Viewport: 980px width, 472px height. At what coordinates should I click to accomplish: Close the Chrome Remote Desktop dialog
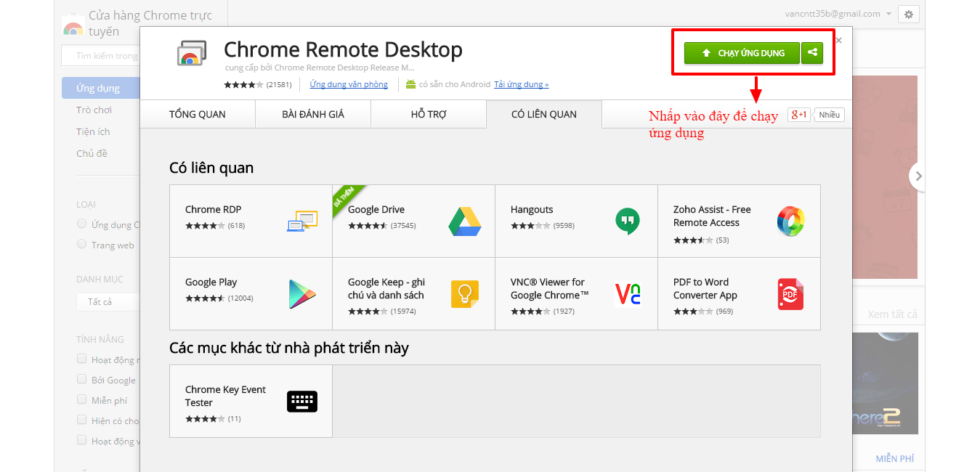[x=838, y=41]
